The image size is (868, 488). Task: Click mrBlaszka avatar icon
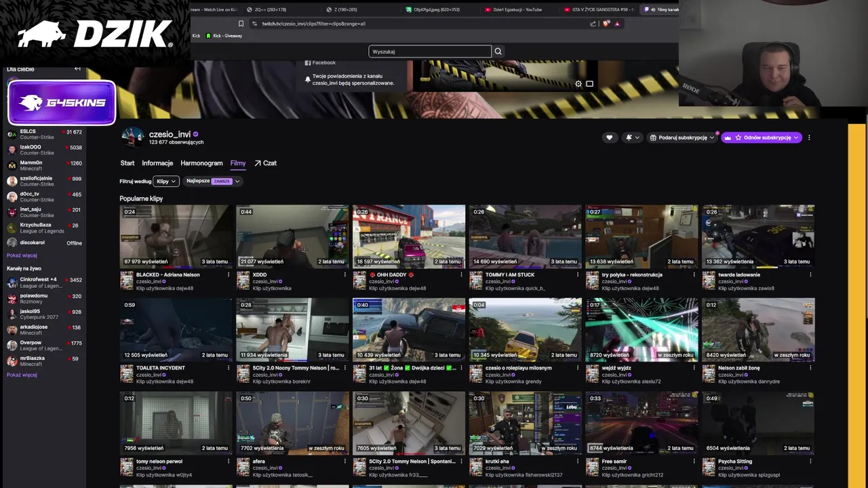click(x=12, y=361)
